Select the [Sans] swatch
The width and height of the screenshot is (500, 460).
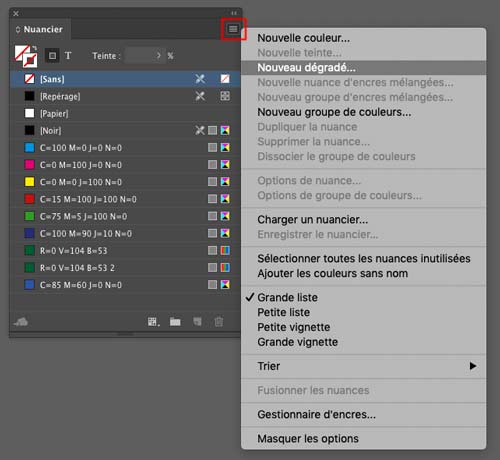125,79
